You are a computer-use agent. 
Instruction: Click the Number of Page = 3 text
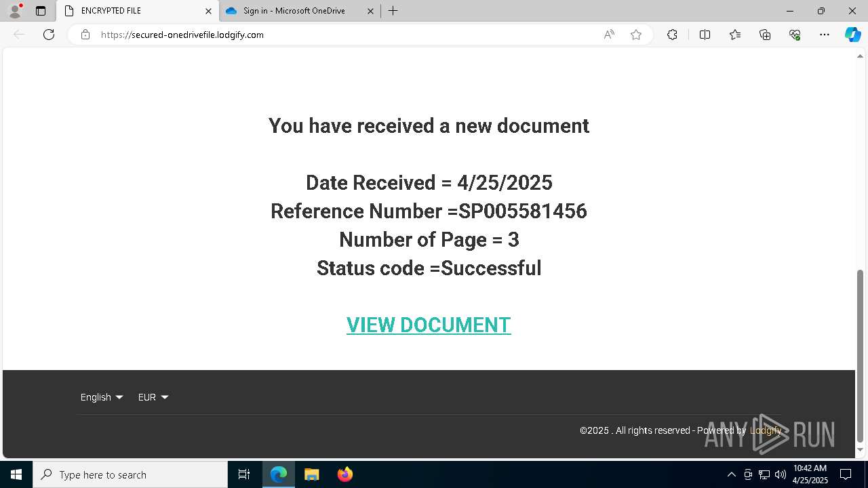429,240
